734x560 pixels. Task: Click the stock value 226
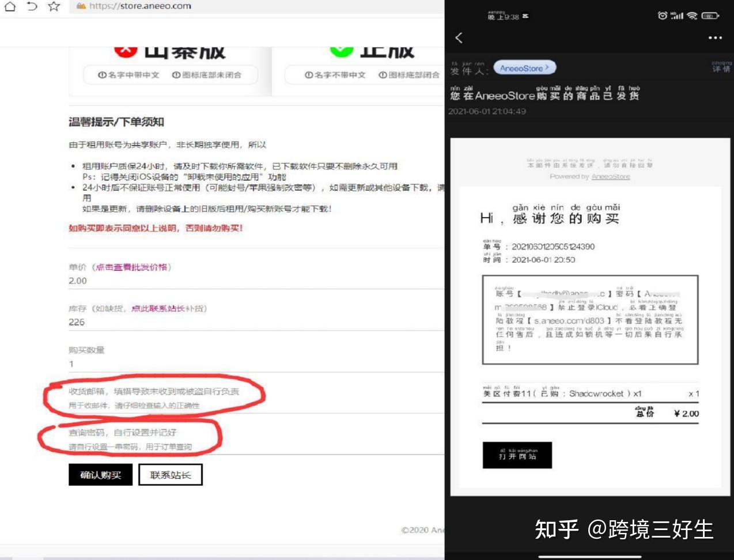point(77,322)
